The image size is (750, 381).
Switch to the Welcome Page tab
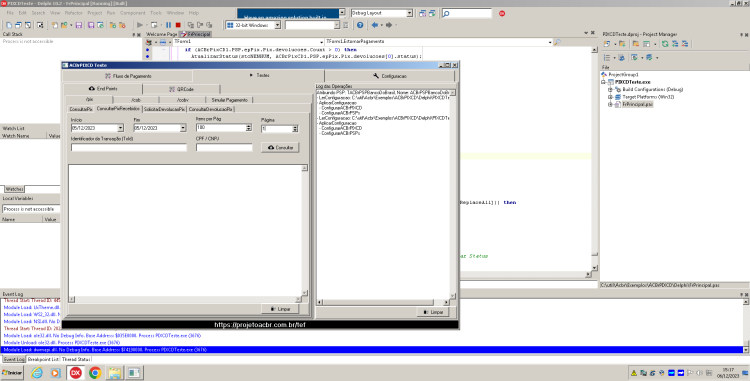click(x=162, y=34)
